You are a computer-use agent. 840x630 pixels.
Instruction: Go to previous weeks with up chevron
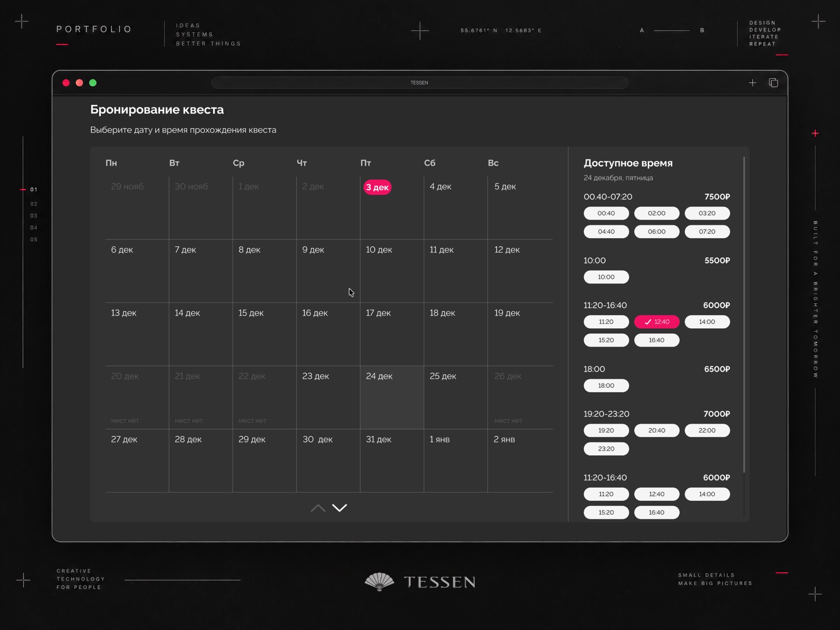click(x=318, y=508)
